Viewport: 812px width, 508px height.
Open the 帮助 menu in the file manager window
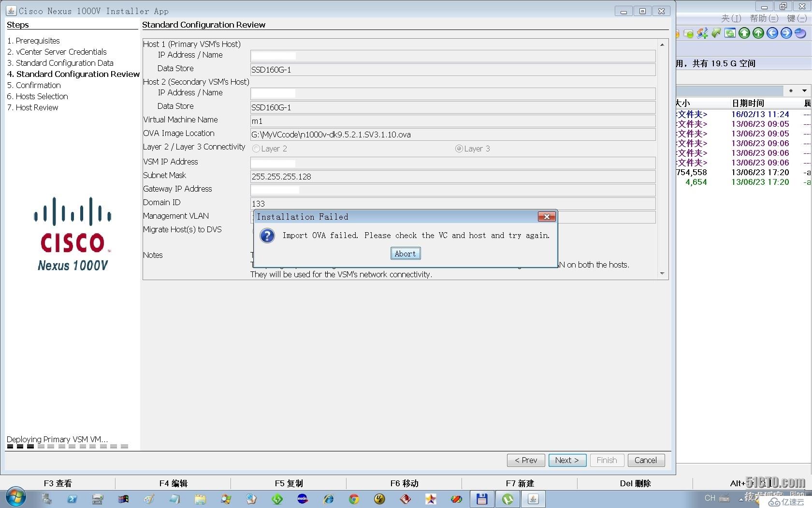click(764, 18)
